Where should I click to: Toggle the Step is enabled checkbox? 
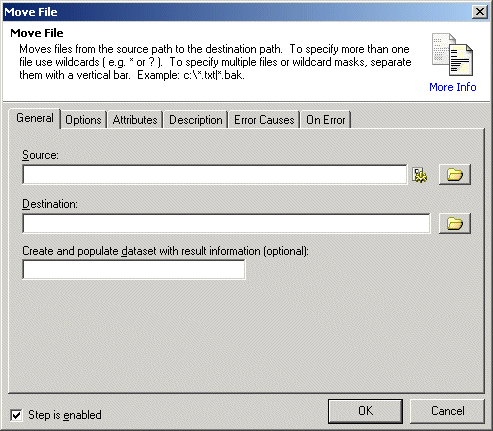pyautogui.click(x=16, y=415)
